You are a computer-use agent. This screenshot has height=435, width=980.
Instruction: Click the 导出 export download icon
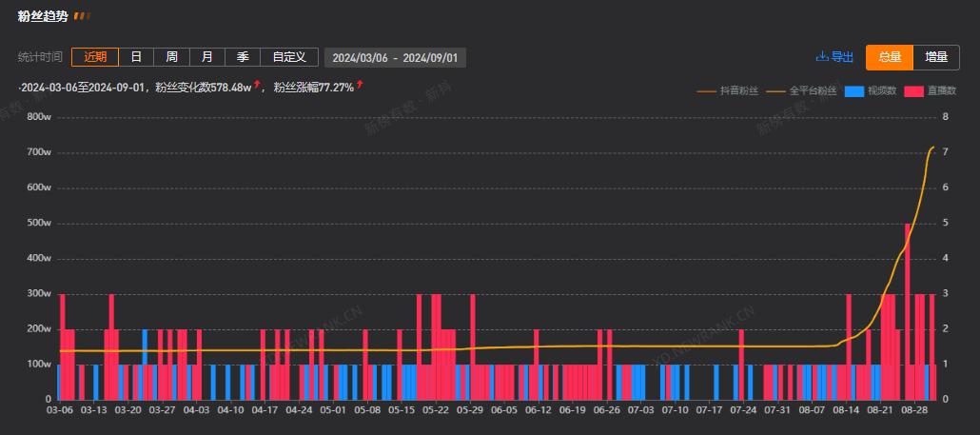pos(822,57)
